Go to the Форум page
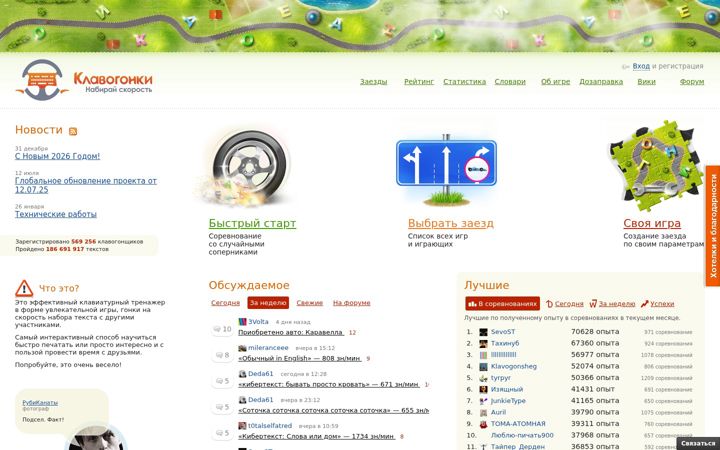This screenshot has height=450, width=720. click(x=692, y=82)
